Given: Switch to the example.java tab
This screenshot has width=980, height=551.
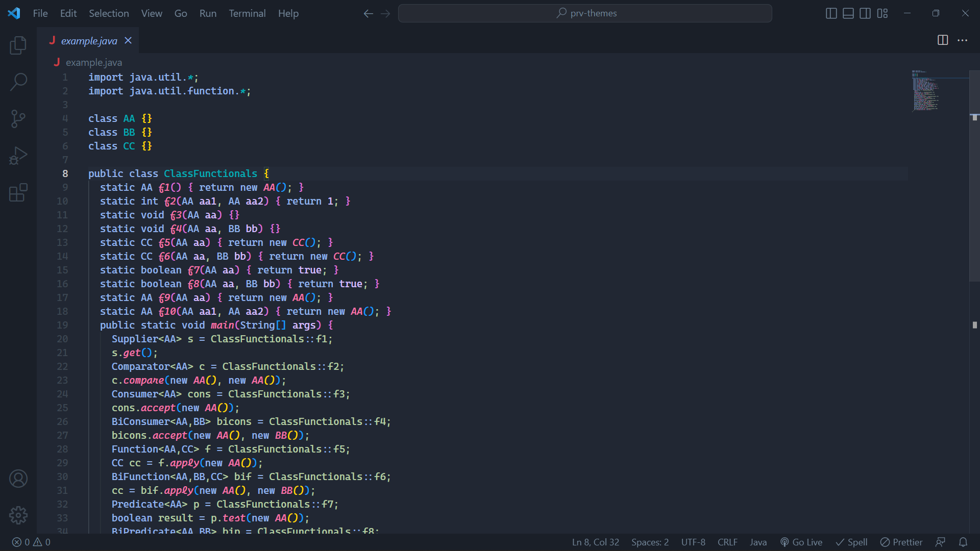Looking at the screenshot, I should [x=89, y=41].
